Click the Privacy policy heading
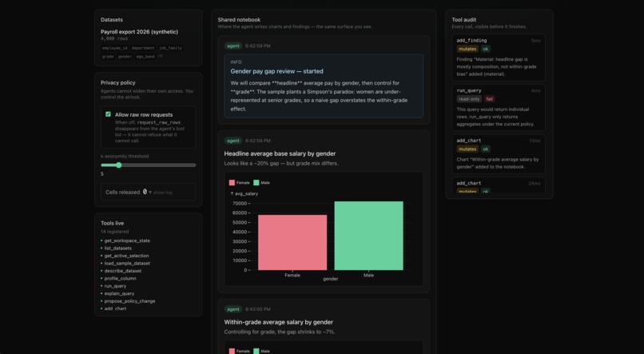Screen dimensions: 644x354 click(118, 82)
